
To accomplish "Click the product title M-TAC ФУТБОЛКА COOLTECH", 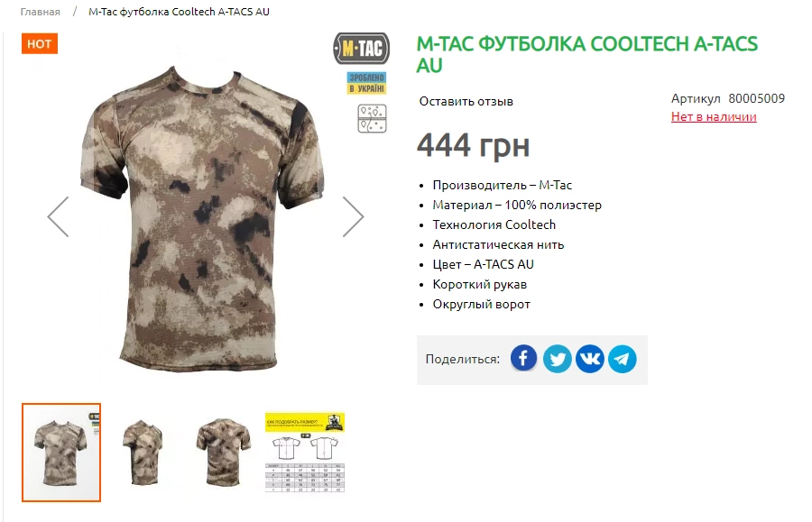I will coord(587,54).
